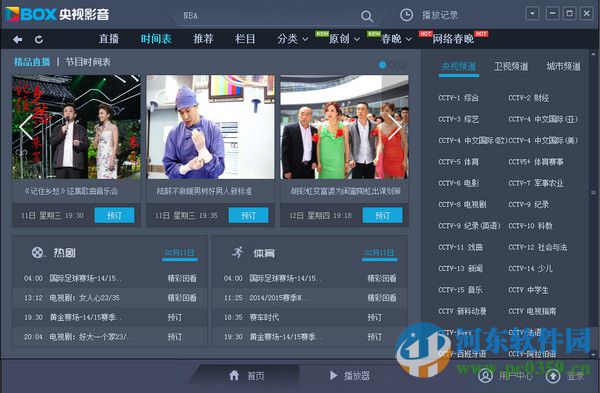
Task: Click the back arrow navigation icon
Action: [x=17, y=39]
